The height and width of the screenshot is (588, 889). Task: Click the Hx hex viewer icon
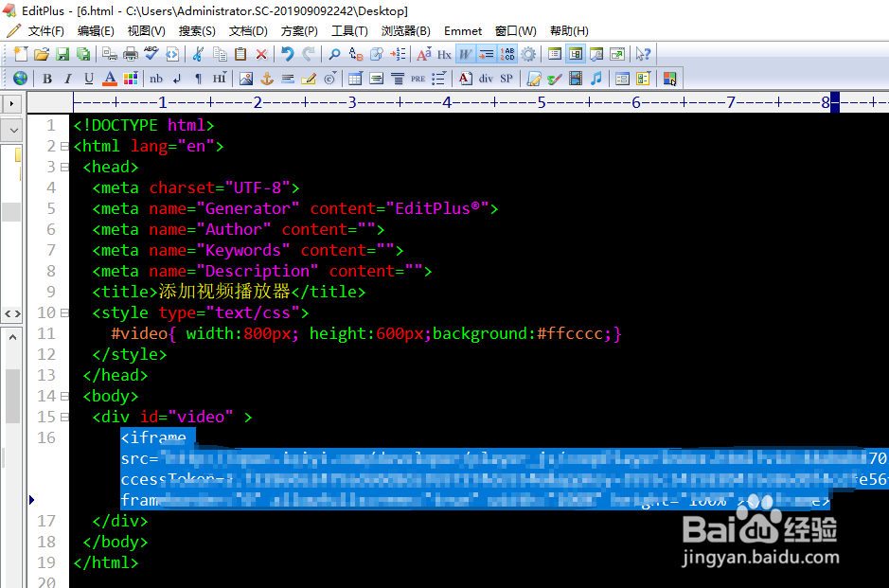tap(444, 54)
